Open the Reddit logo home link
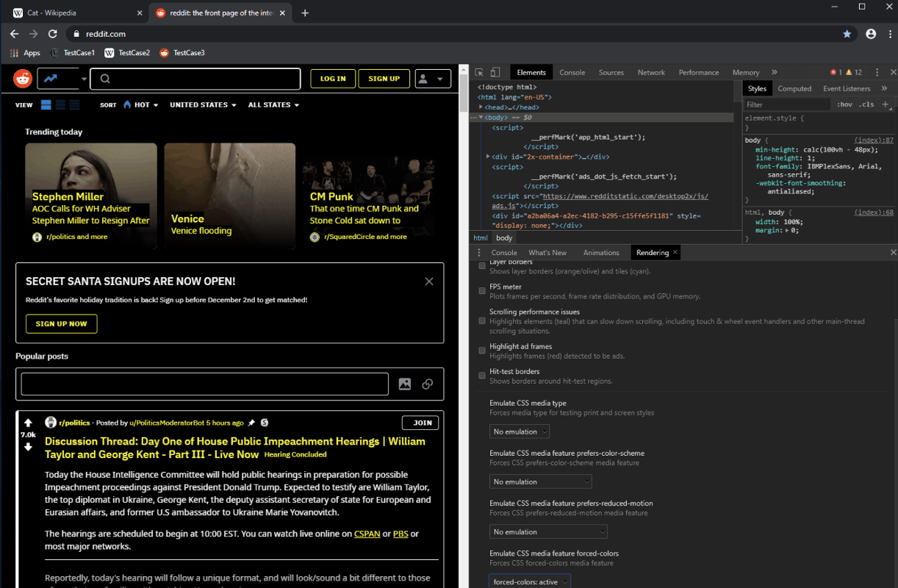Screen dimensions: 898x588 [23, 79]
